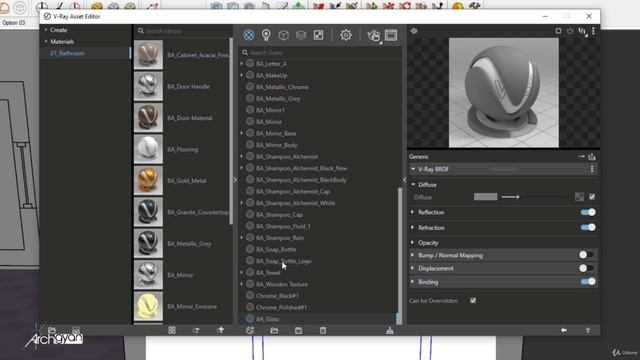The height and width of the screenshot is (360, 640).
Task: Open the Render Elements layers icon
Action: pyautogui.click(x=301, y=35)
